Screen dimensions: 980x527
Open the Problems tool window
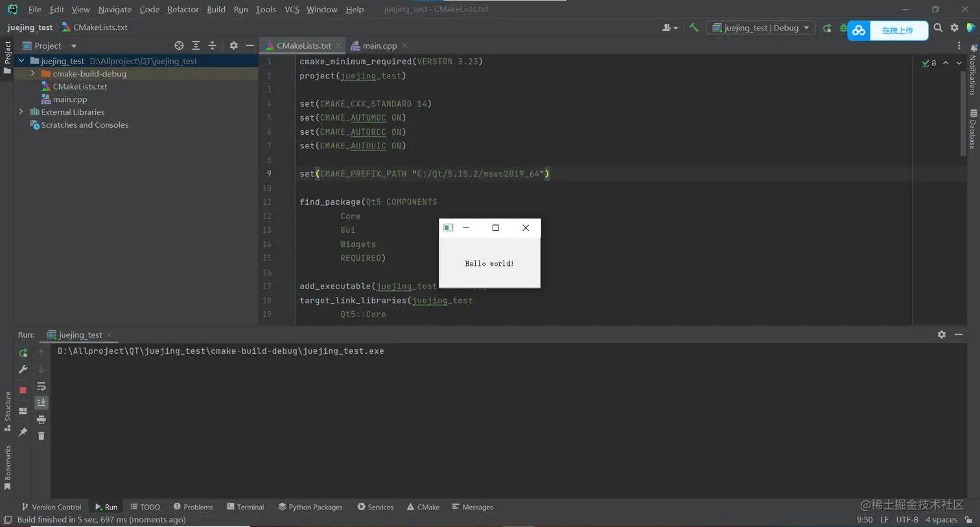pyautogui.click(x=193, y=507)
